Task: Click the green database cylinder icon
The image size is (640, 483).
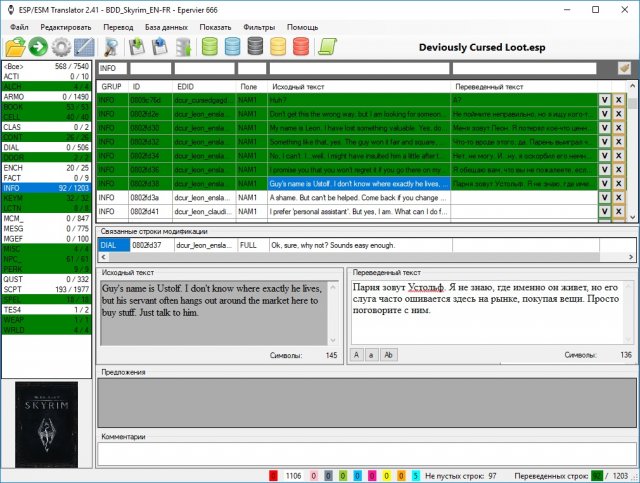Action: point(211,46)
